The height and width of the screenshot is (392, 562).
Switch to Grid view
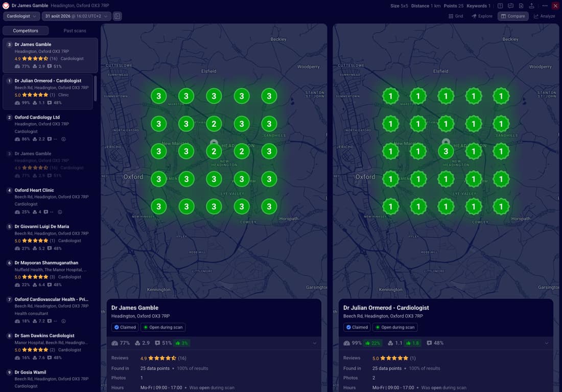coord(456,16)
